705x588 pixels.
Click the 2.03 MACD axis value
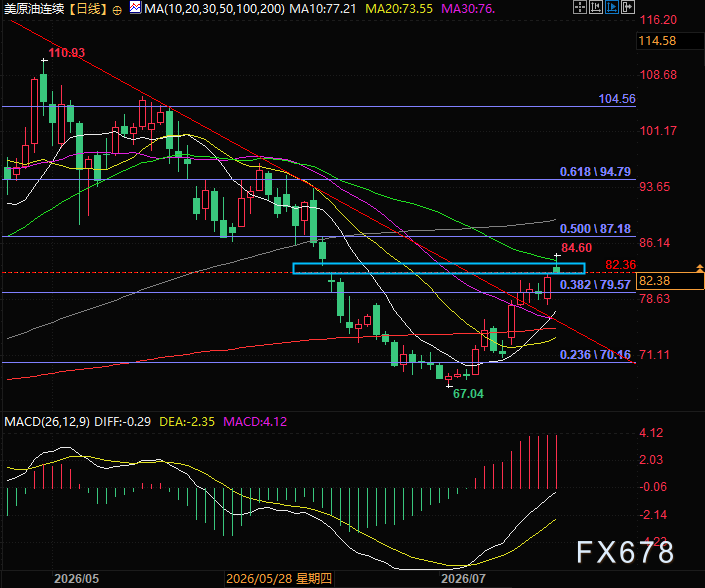[651, 460]
